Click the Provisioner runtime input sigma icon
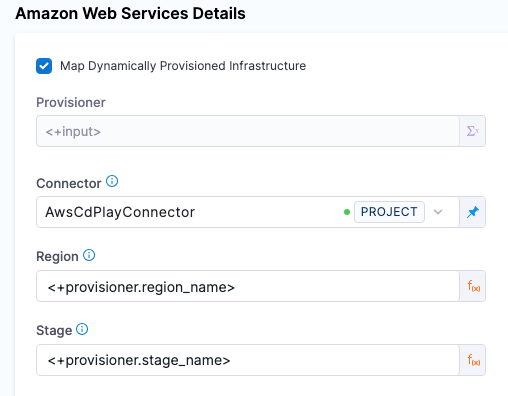This screenshot has height=396, width=508. 473,131
